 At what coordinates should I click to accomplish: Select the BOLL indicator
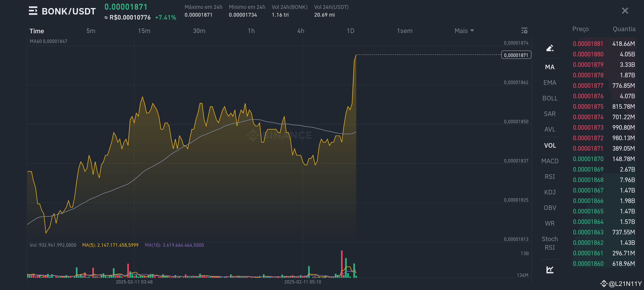(550, 98)
